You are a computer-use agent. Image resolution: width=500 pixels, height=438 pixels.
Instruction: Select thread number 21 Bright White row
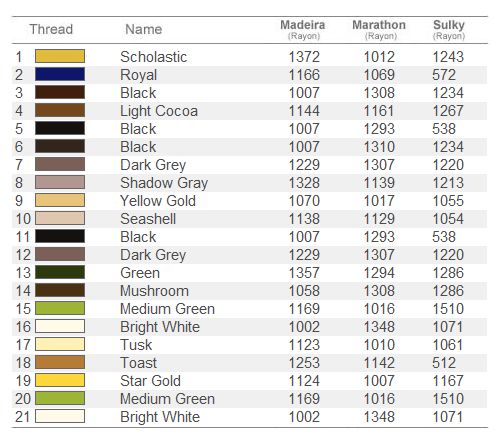click(249, 417)
